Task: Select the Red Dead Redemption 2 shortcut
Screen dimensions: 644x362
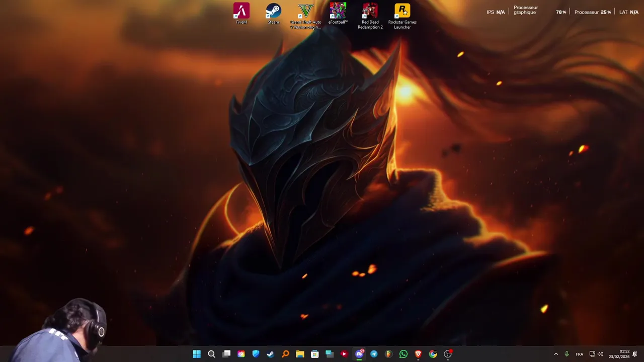Action: (x=370, y=16)
